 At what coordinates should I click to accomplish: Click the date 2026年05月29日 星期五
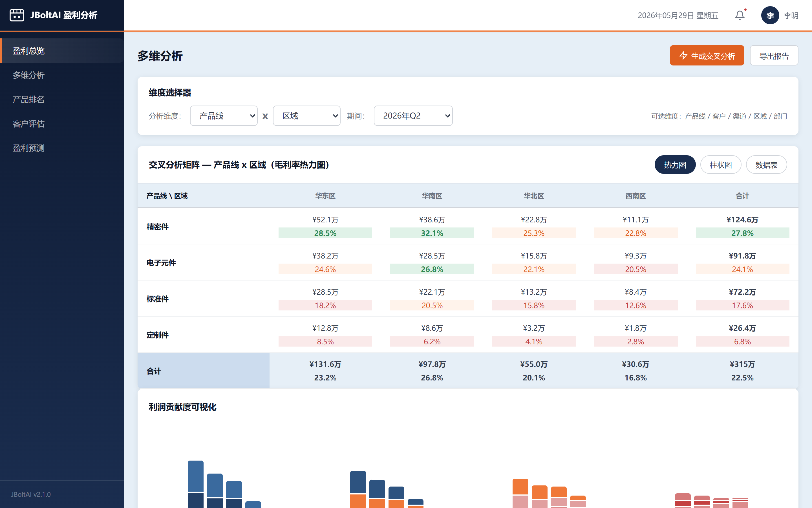(x=678, y=16)
